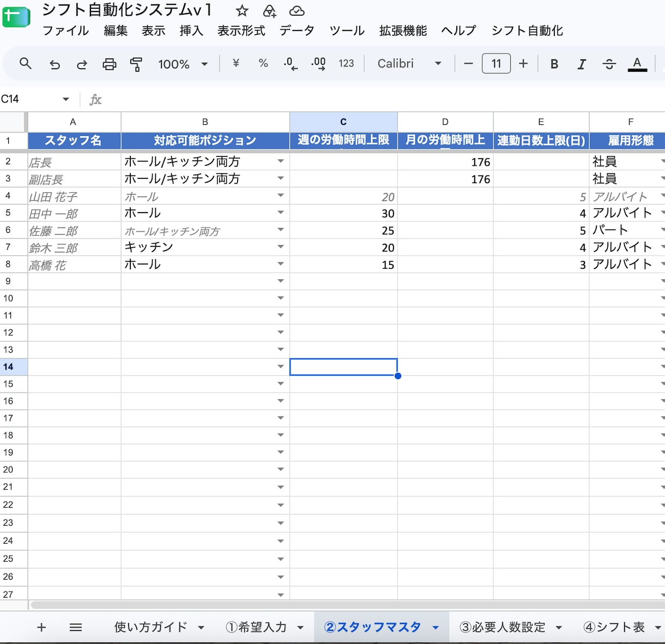
Task: Select the スタッフ名 header cell
Action: click(x=74, y=141)
